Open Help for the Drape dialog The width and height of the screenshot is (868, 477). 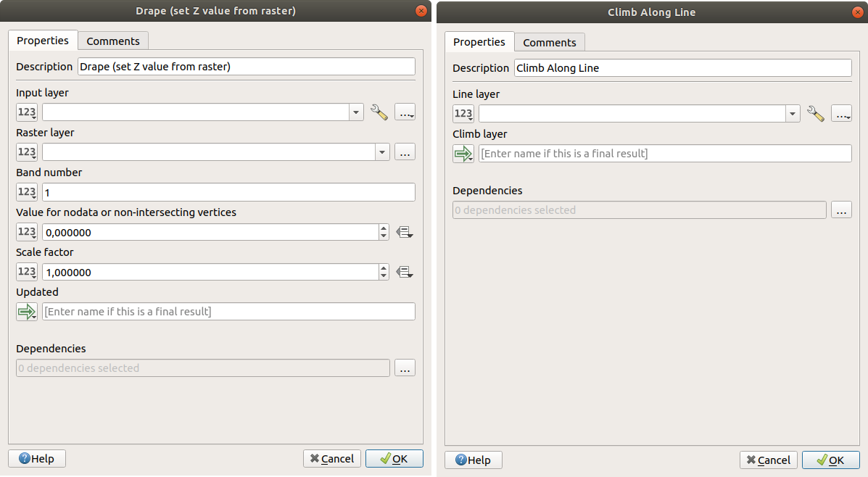tap(36, 459)
